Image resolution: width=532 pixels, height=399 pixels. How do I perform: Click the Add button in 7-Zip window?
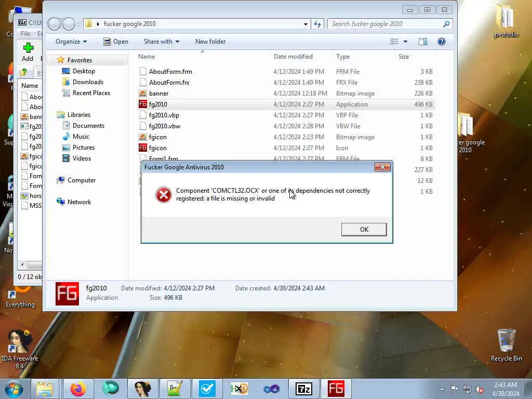(x=28, y=52)
